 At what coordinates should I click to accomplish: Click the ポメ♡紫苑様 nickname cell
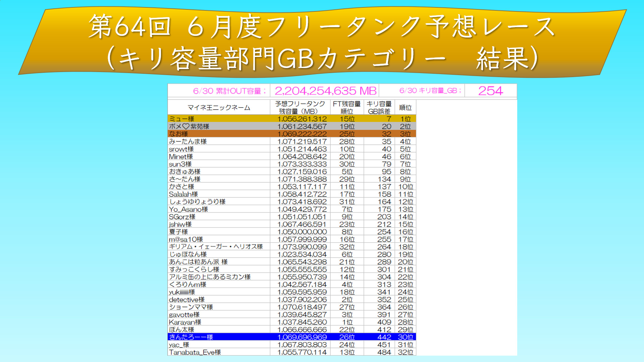click(189, 126)
